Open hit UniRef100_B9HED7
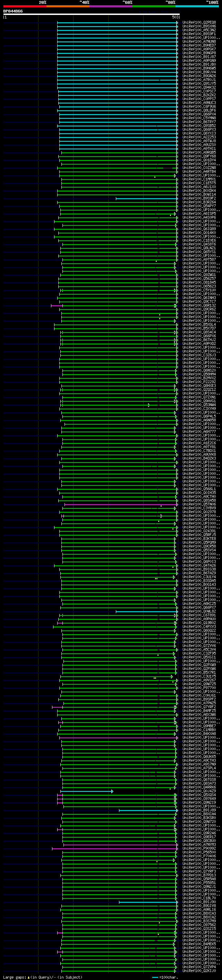 [199, 45]
